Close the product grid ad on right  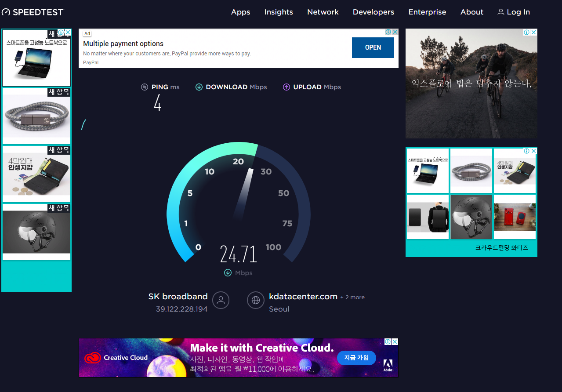(534, 151)
